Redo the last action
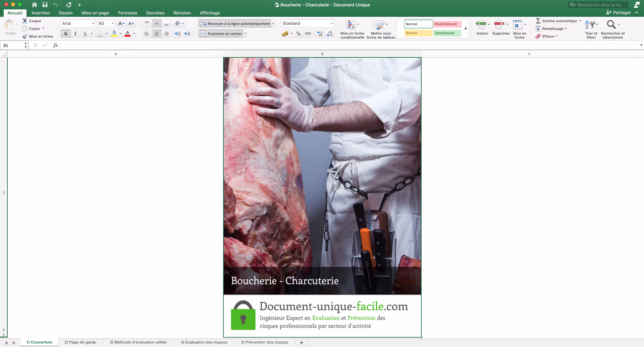This screenshot has height=347, width=644. pyautogui.click(x=69, y=5)
